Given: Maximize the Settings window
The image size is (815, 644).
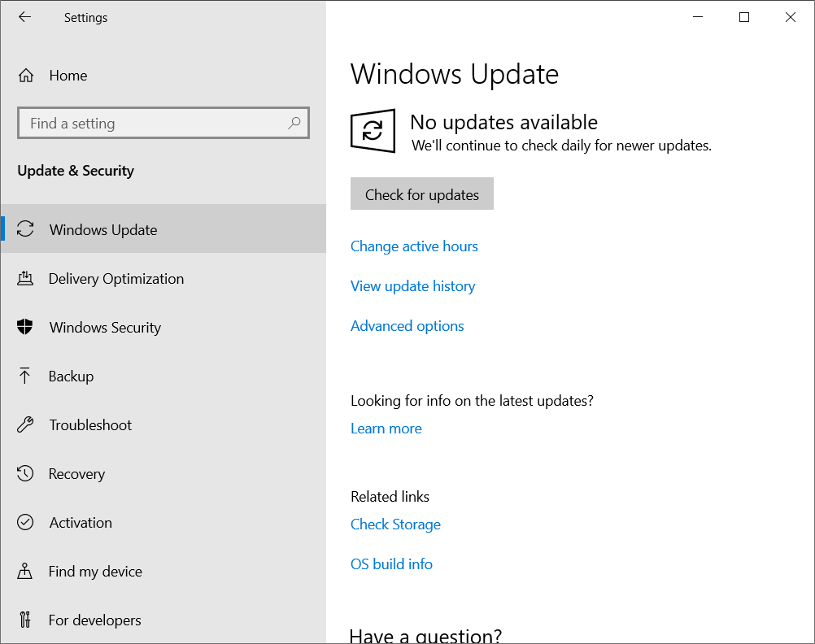Looking at the screenshot, I should pyautogui.click(x=744, y=17).
